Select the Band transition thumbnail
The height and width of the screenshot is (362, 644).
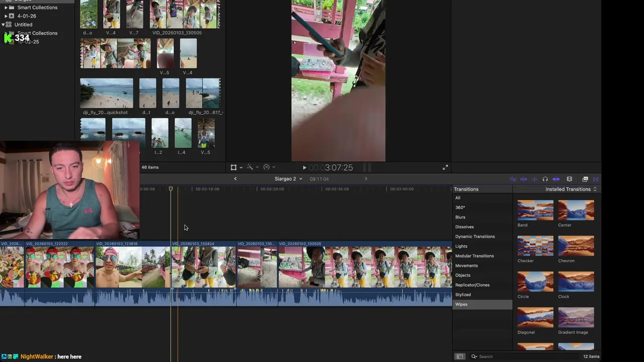535,210
